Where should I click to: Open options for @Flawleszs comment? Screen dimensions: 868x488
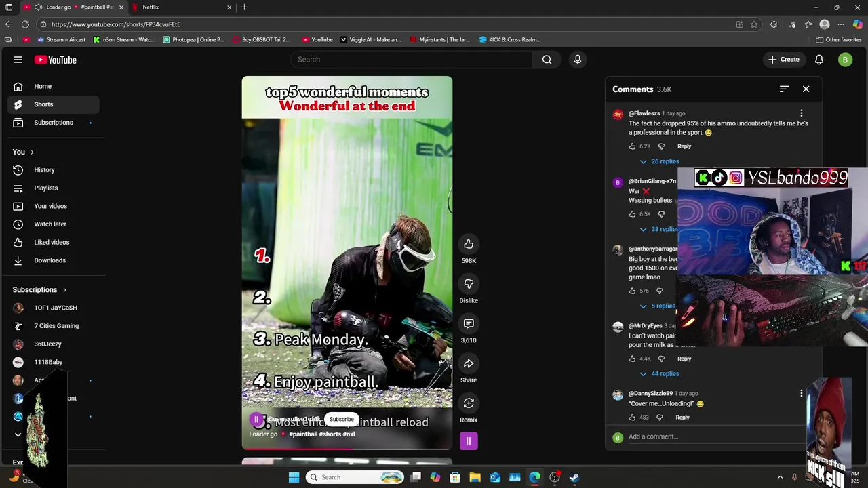point(802,113)
